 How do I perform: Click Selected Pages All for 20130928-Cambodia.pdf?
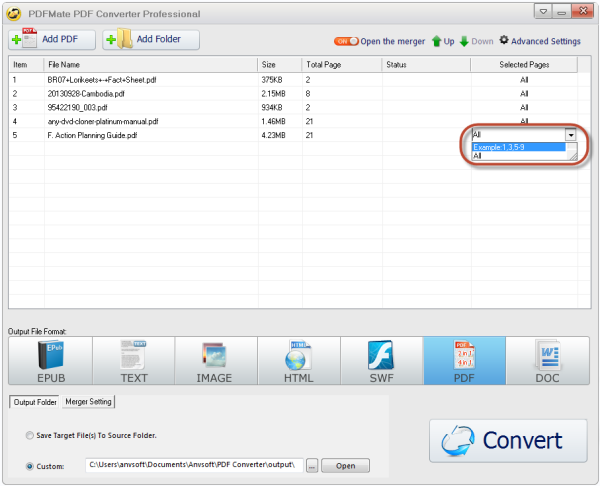(x=524, y=94)
